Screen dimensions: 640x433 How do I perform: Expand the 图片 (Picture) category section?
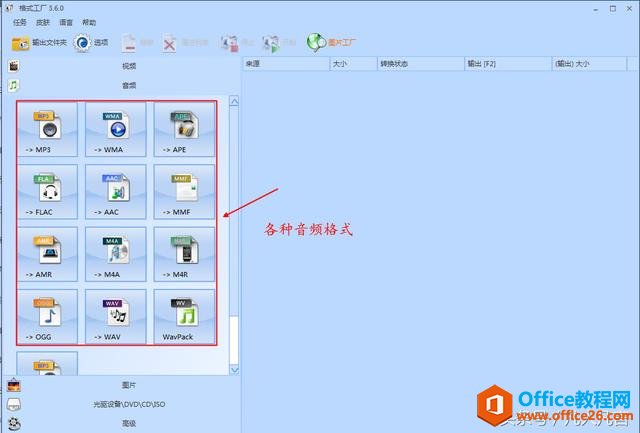[x=128, y=385]
